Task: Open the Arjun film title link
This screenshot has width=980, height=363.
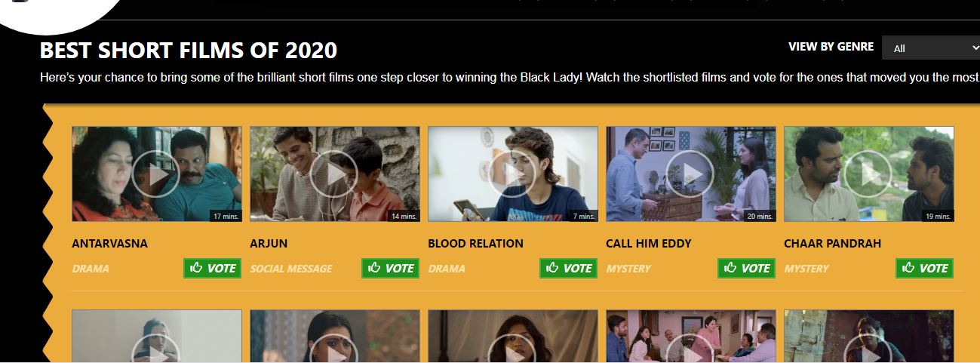Action: [x=269, y=244]
